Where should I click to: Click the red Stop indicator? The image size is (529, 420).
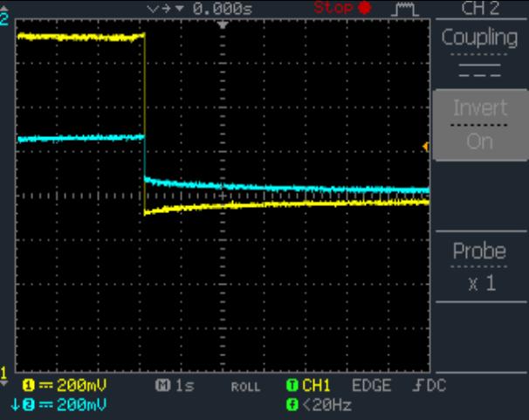(x=343, y=7)
